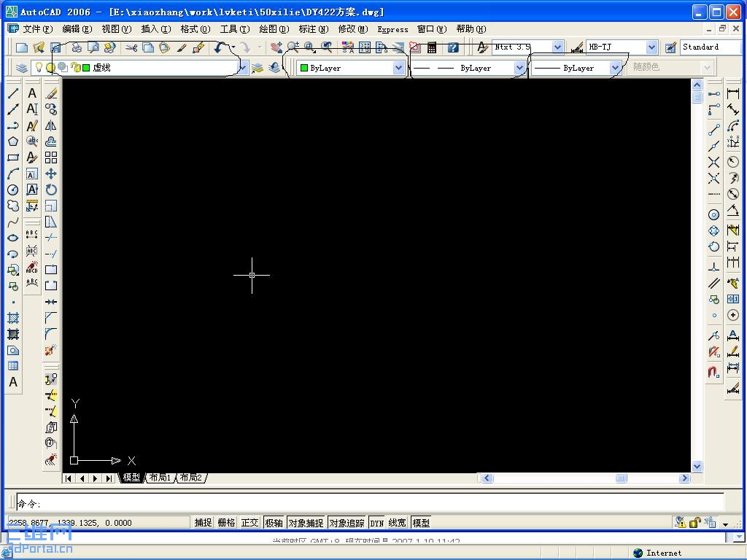Switch to the 模型 model tab
The width and height of the screenshot is (747, 560).
pyautogui.click(x=131, y=478)
